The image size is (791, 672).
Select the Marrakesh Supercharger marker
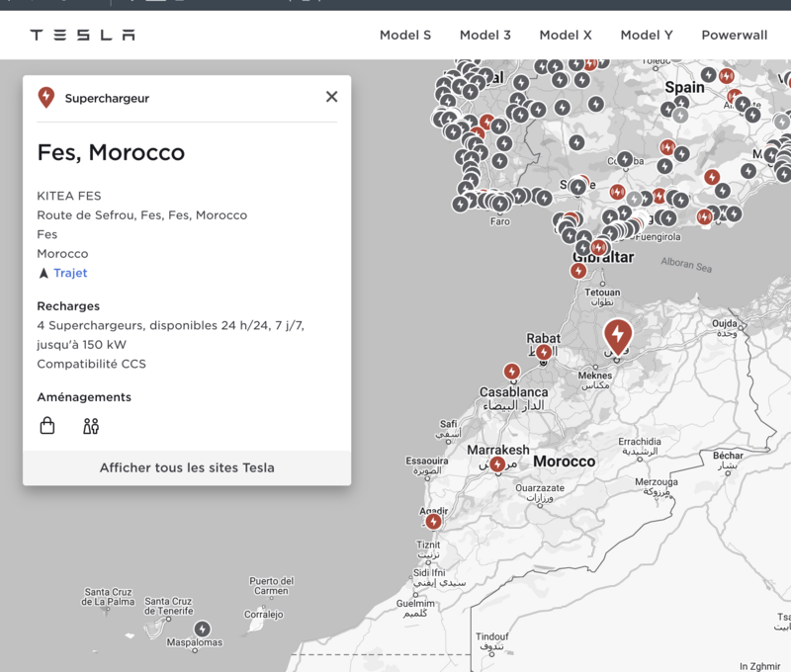[x=497, y=463]
